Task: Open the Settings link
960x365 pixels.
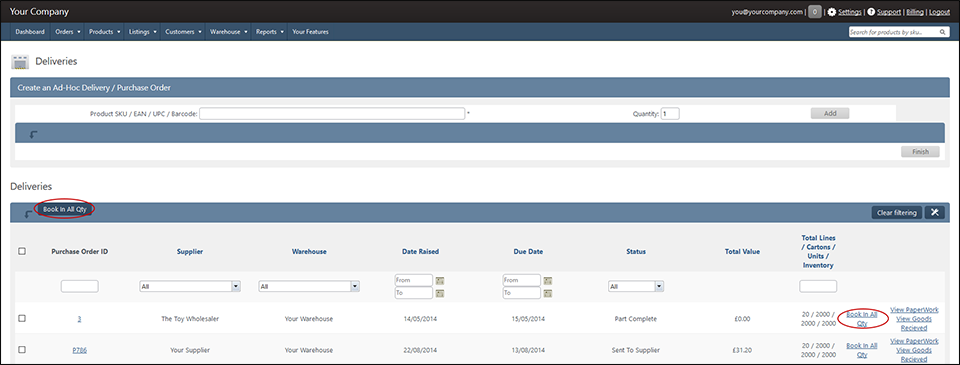Action: pyautogui.click(x=850, y=12)
